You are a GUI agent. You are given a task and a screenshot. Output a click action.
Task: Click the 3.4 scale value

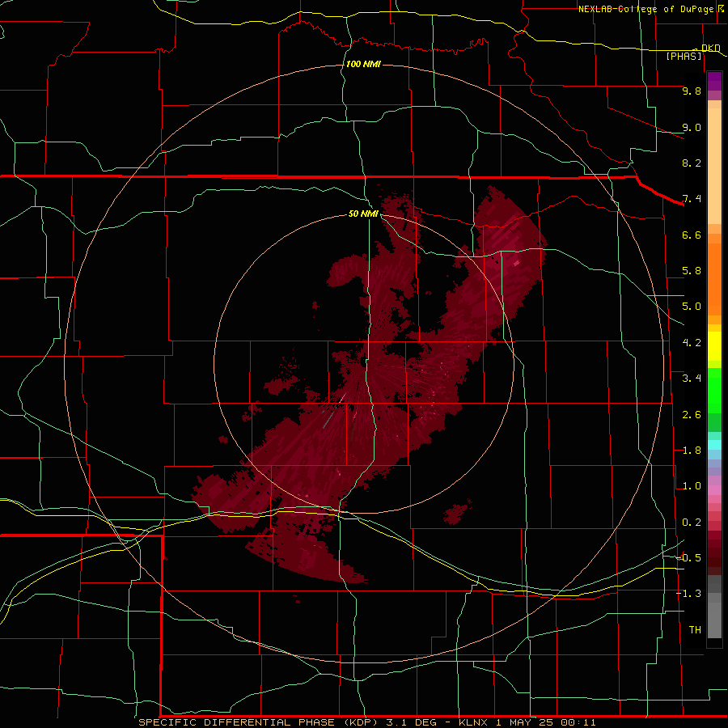pyautogui.click(x=692, y=379)
